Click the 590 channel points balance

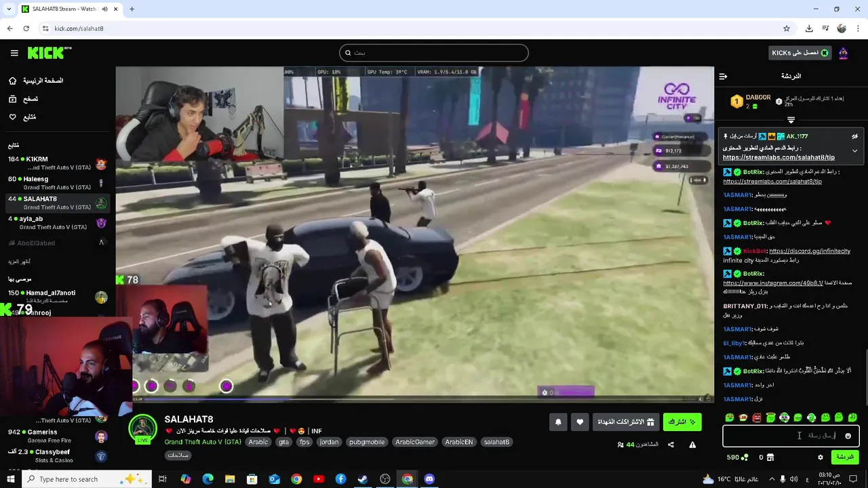[x=737, y=457]
